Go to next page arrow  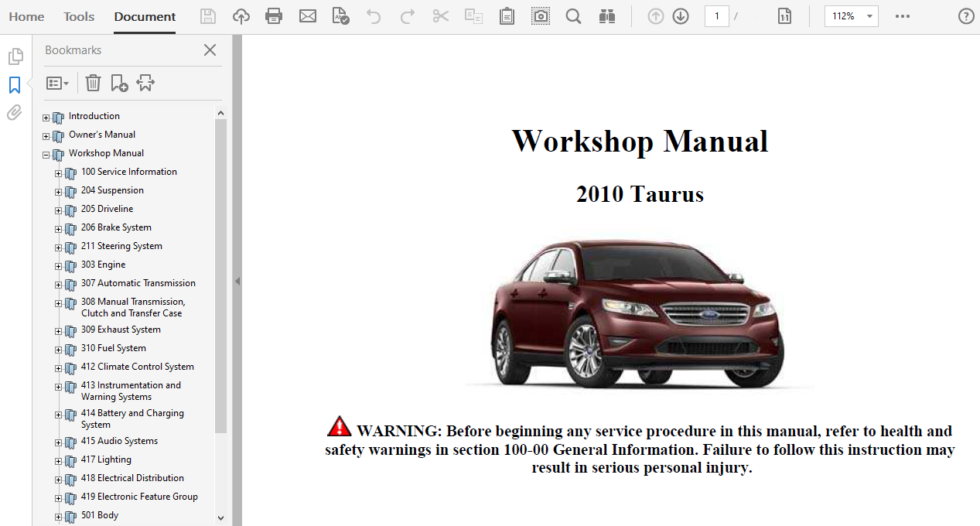(681, 16)
